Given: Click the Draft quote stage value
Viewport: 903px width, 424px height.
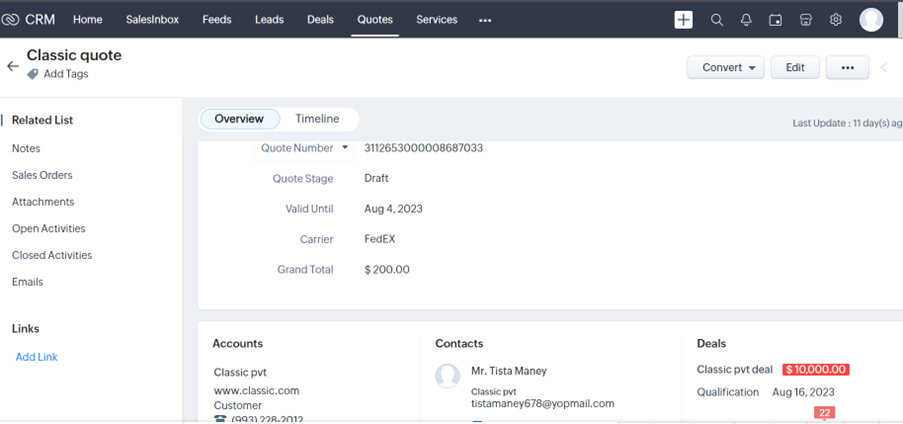Looking at the screenshot, I should click(376, 179).
